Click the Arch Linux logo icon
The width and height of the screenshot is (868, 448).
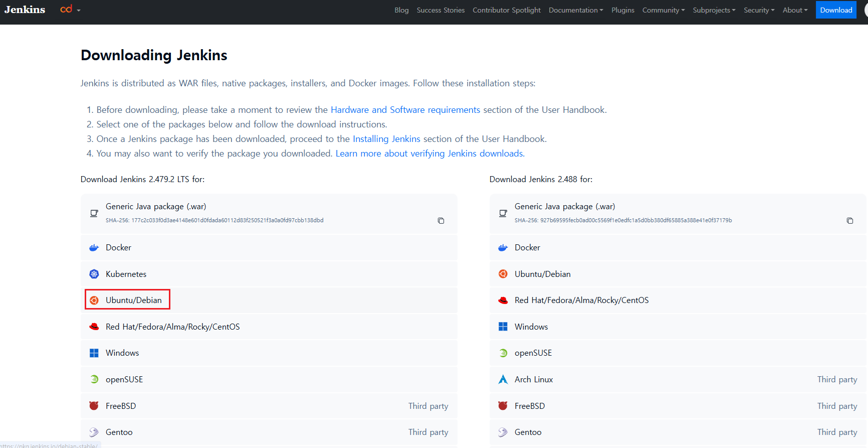[x=503, y=379]
